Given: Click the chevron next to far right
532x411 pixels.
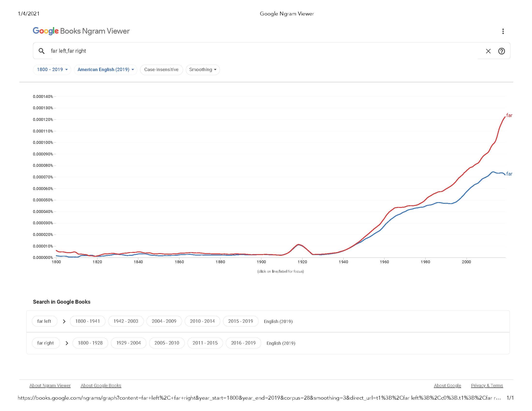Looking at the screenshot, I should tap(67, 343).
